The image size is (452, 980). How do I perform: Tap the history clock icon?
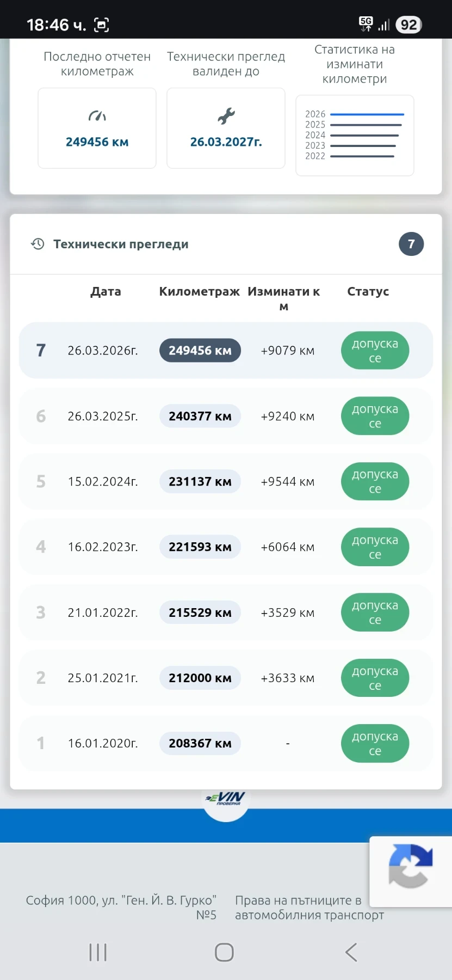point(38,244)
